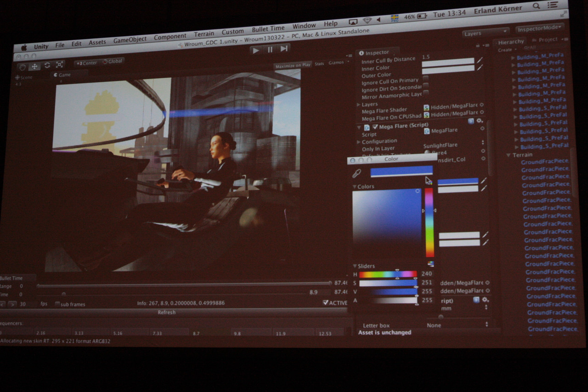This screenshot has width=588, height=392.
Task: Open Spotlight search in the menu bar
Action: point(536,6)
